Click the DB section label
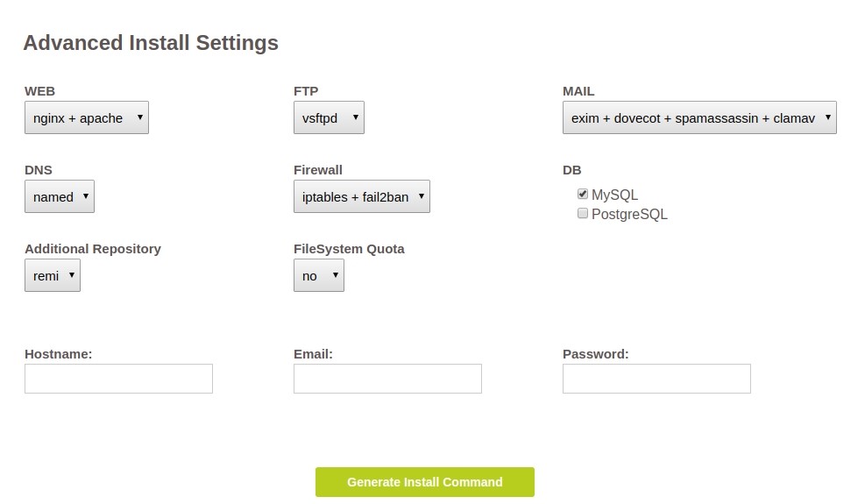This screenshot has width=865, height=504. pos(571,170)
